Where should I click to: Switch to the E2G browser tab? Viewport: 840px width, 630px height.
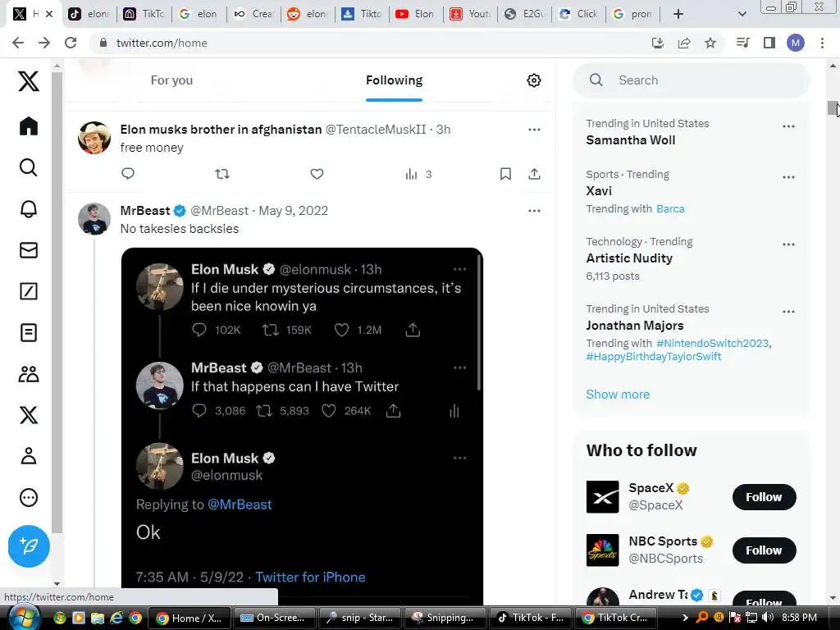(525, 14)
